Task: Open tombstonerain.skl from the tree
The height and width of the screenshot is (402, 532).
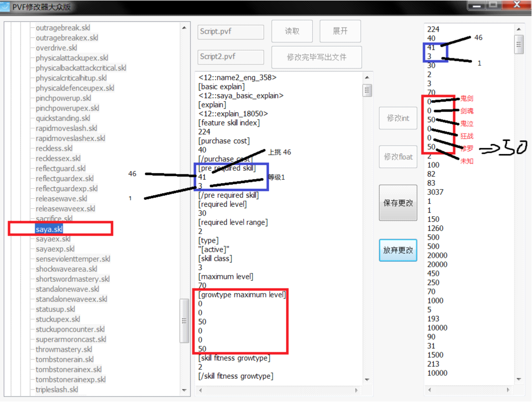Action: (x=64, y=359)
